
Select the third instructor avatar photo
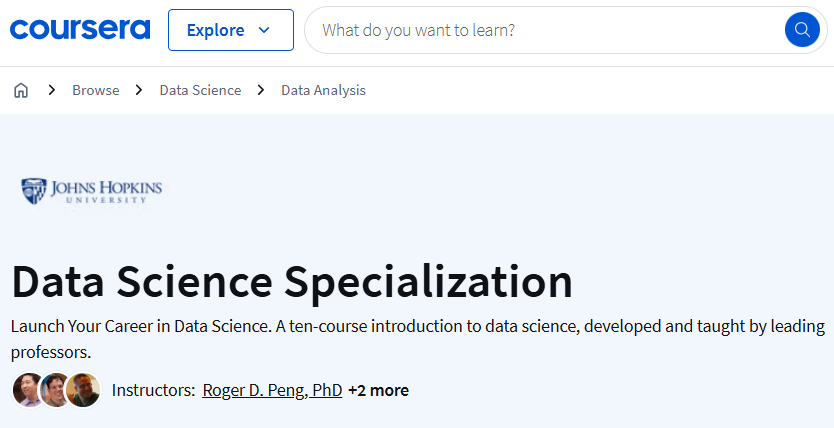point(84,390)
